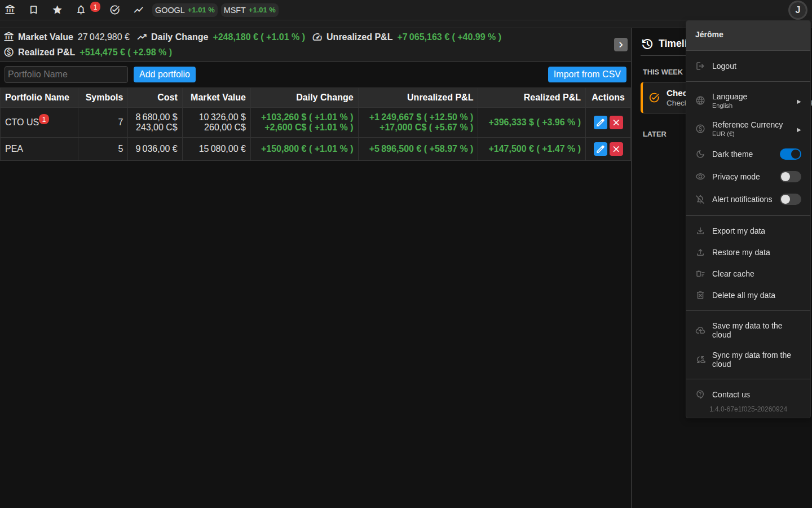Click the globe icon beside Language
812x508 pixels.
tap(700, 100)
